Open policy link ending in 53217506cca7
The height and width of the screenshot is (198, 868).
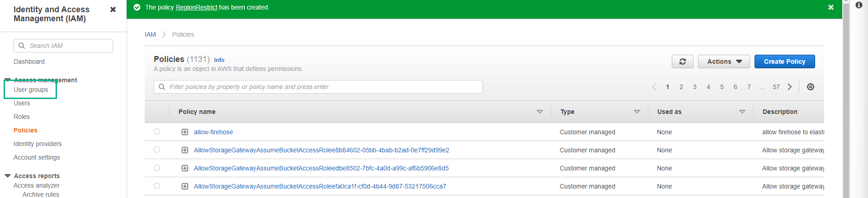(320, 186)
